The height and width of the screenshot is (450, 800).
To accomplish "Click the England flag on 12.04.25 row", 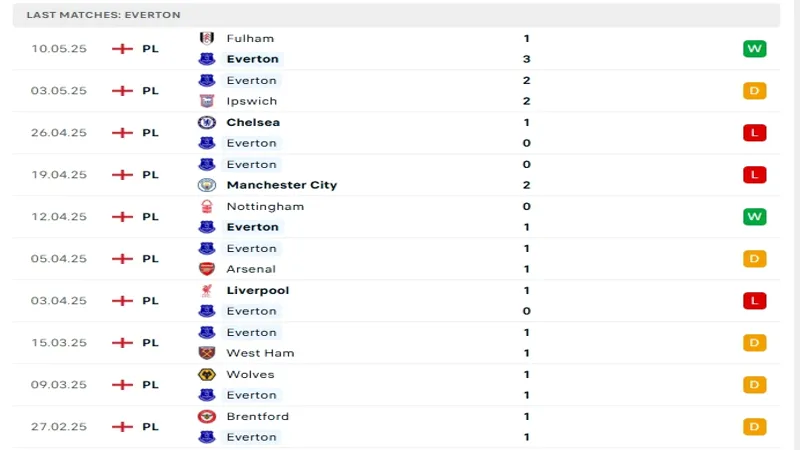I will point(122,217).
